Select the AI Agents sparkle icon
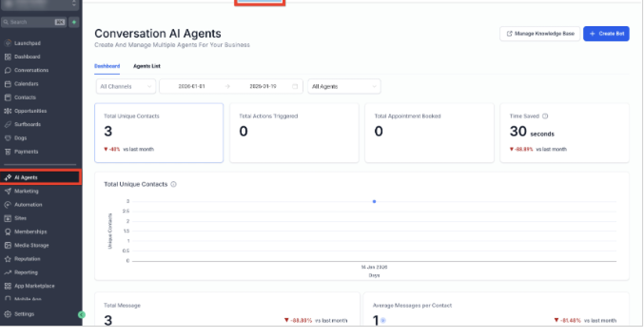 coord(8,178)
